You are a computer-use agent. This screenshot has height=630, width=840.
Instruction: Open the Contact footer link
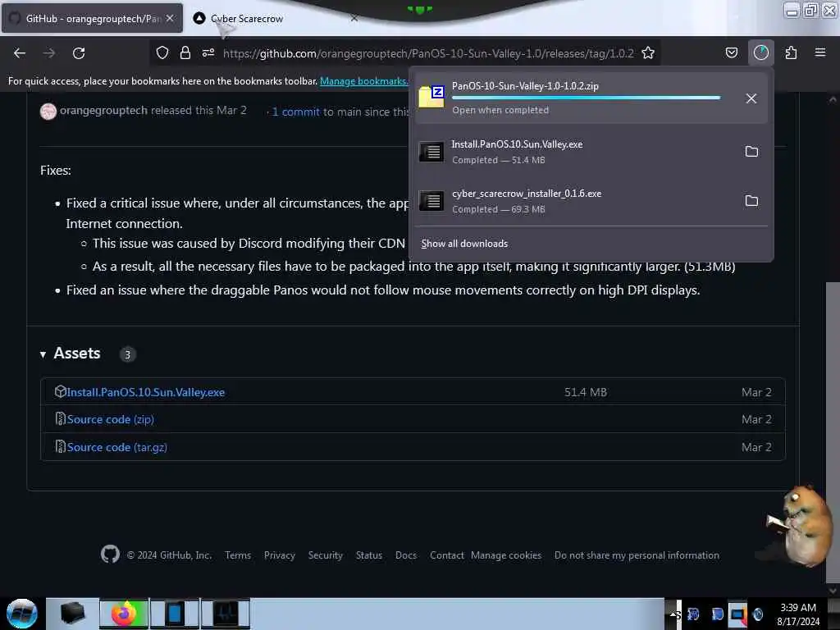[x=447, y=555]
